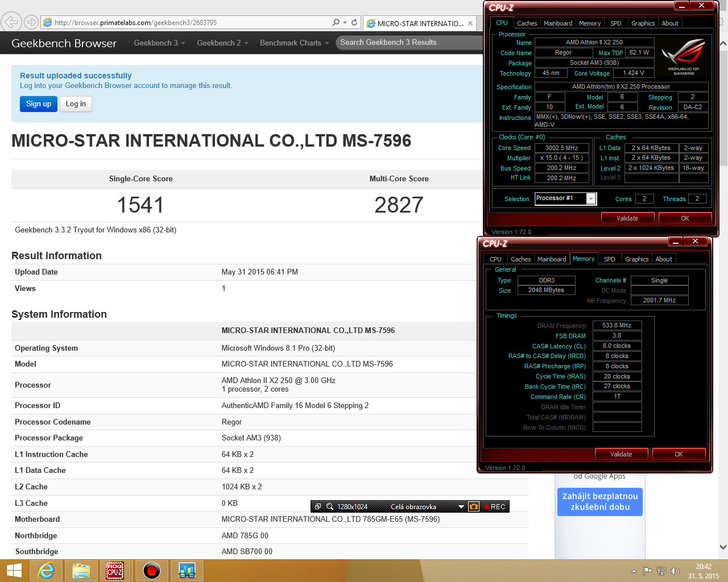Open Internet Explorer from the taskbar
Viewport: 728px width, 582px height.
[x=46, y=571]
